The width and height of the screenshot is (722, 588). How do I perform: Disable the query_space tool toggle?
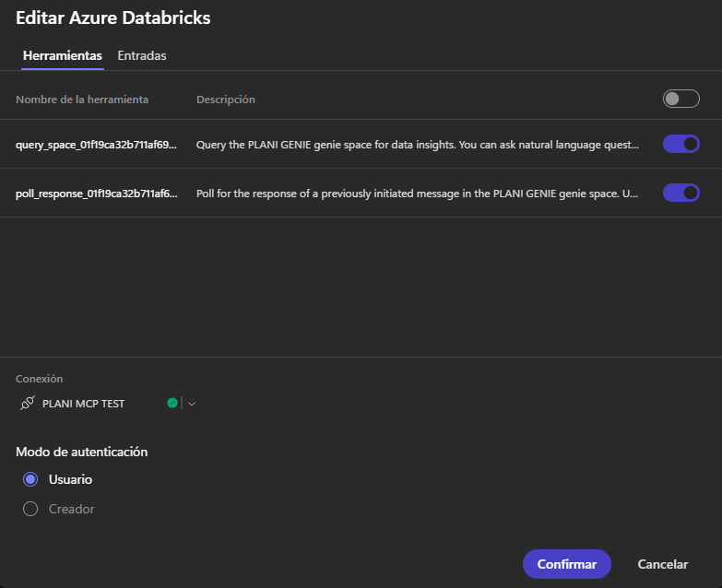pyautogui.click(x=681, y=144)
